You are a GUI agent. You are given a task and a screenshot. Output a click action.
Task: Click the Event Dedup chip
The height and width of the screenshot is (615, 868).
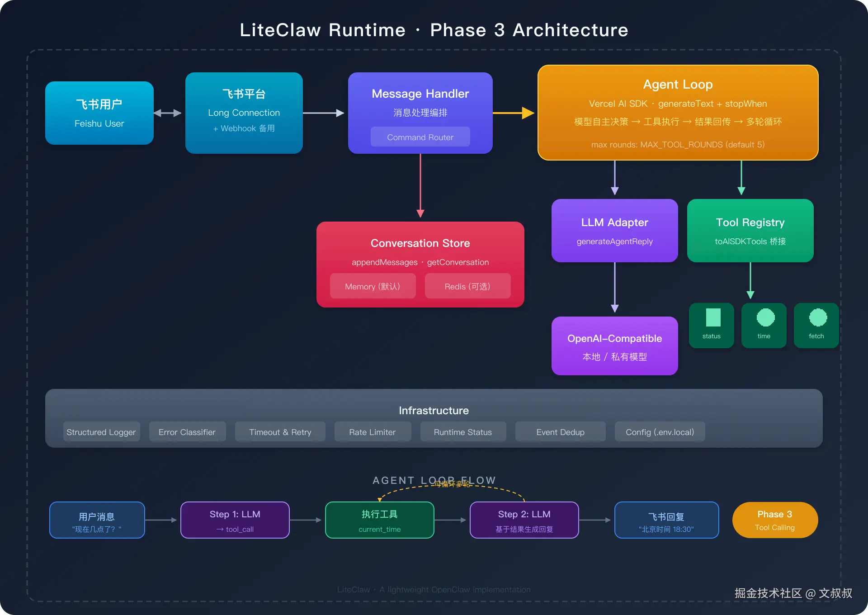(560, 432)
